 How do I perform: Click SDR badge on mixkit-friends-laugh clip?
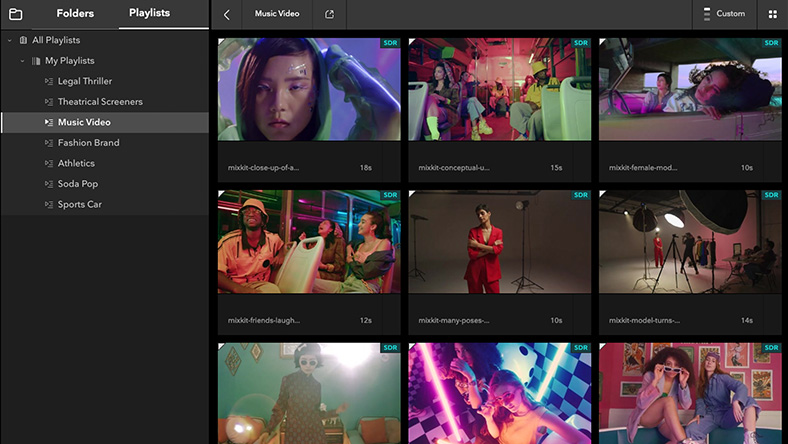pyautogui.click(x=390, y=195)
